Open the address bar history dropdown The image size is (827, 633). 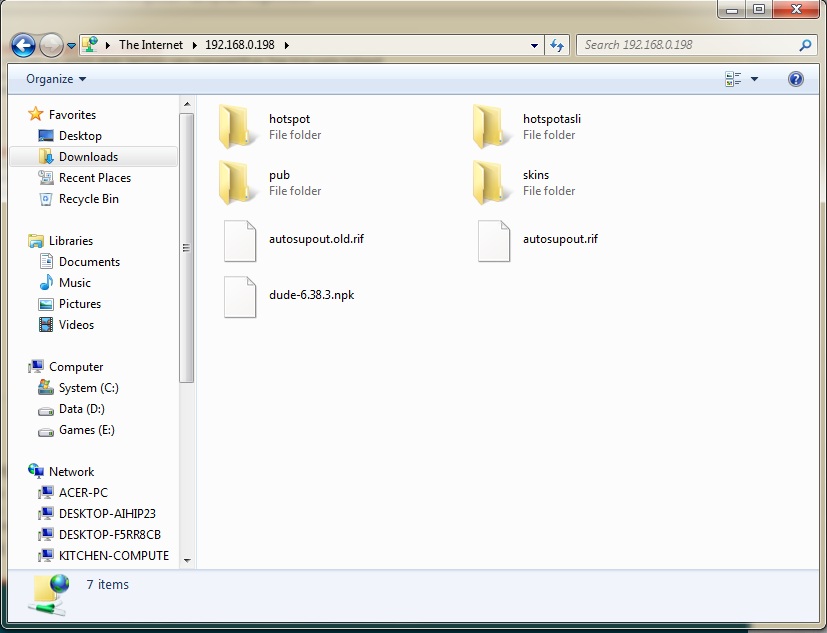point(534,44)
